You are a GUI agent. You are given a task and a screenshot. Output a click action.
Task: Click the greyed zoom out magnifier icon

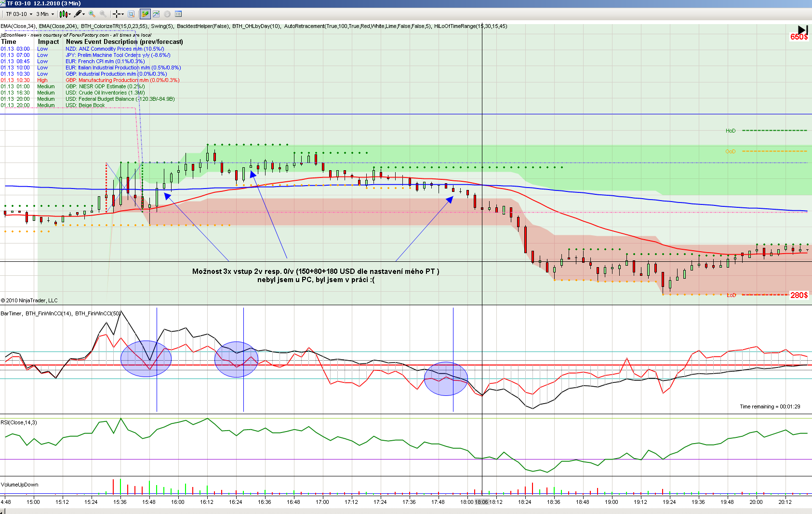[x=103, y=14]
